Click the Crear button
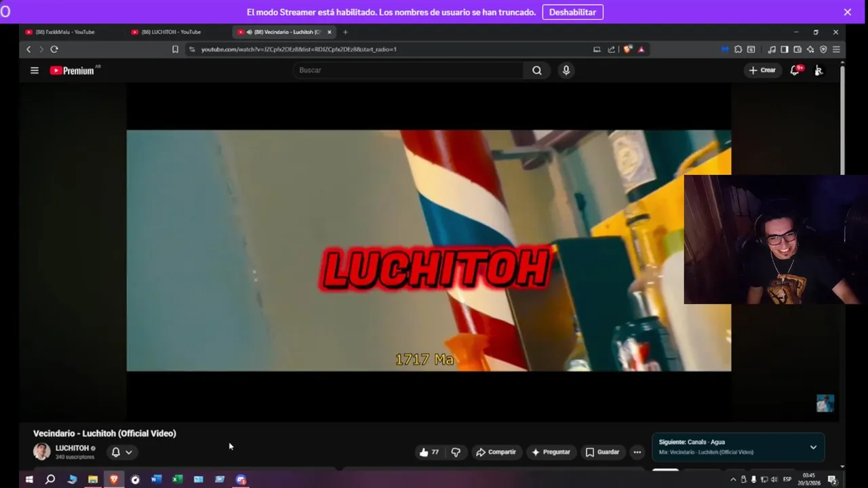 [x=762, y=70]
